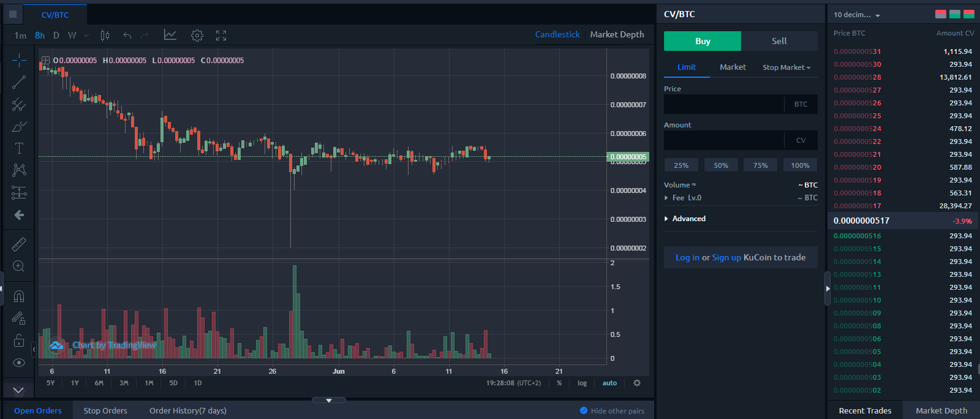Viewport: 980px width, 419px height.
Task: Open more time intervals dropdown
Action: point(86,36)
